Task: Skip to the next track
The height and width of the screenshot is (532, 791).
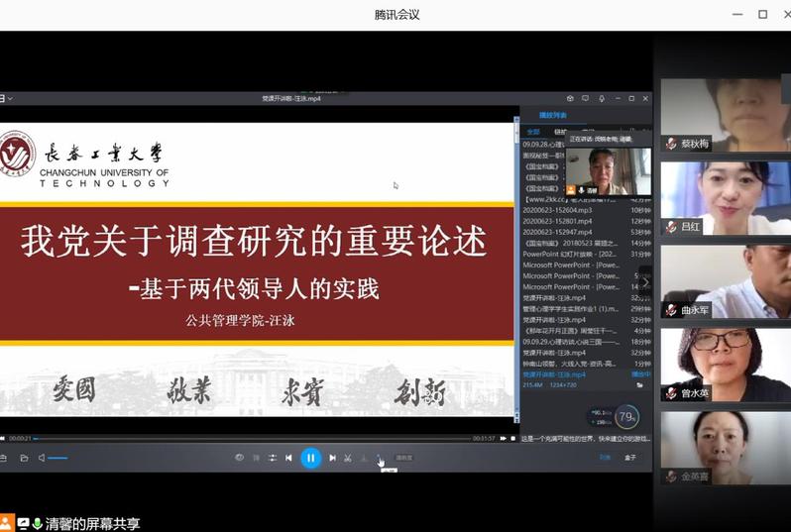Action: (x=332, y=458)
